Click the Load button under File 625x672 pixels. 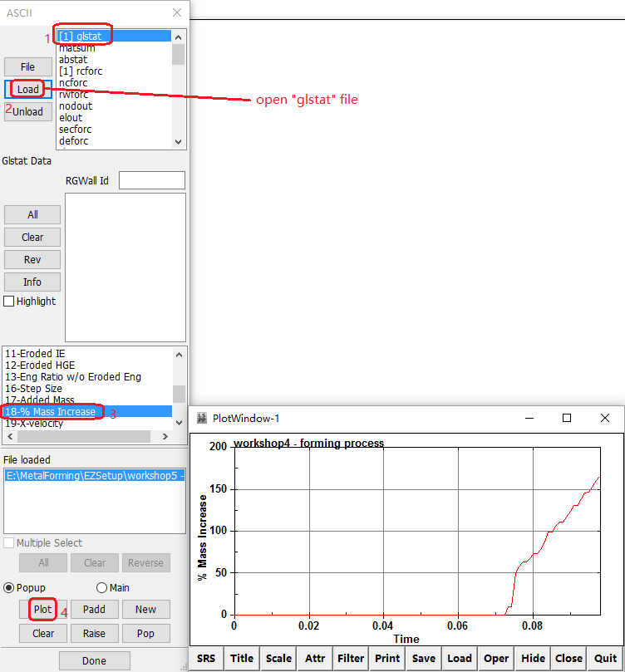(x=28, y=89)
